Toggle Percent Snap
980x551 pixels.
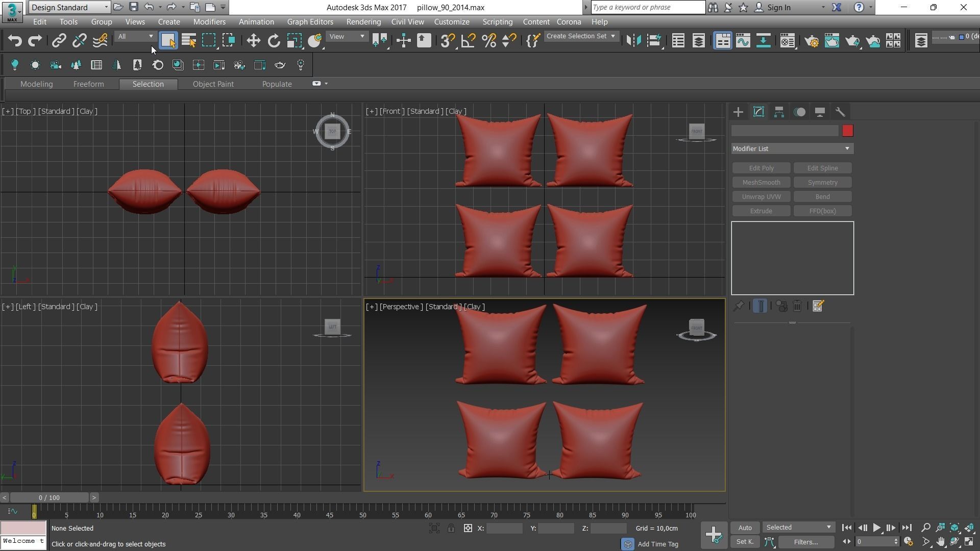[489, 40]
